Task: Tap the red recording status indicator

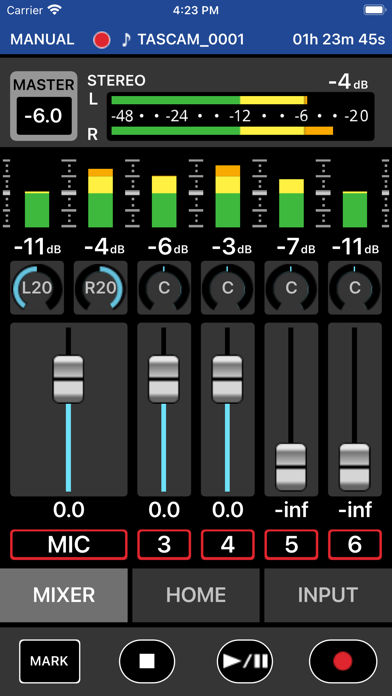Action: click(102, 40)
